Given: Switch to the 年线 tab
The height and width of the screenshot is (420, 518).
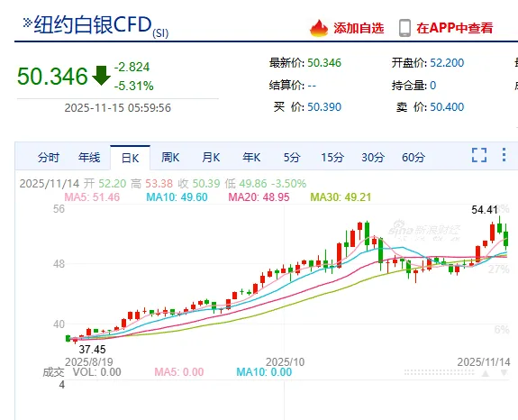Looking at the screenshot, I should [89, 158].
